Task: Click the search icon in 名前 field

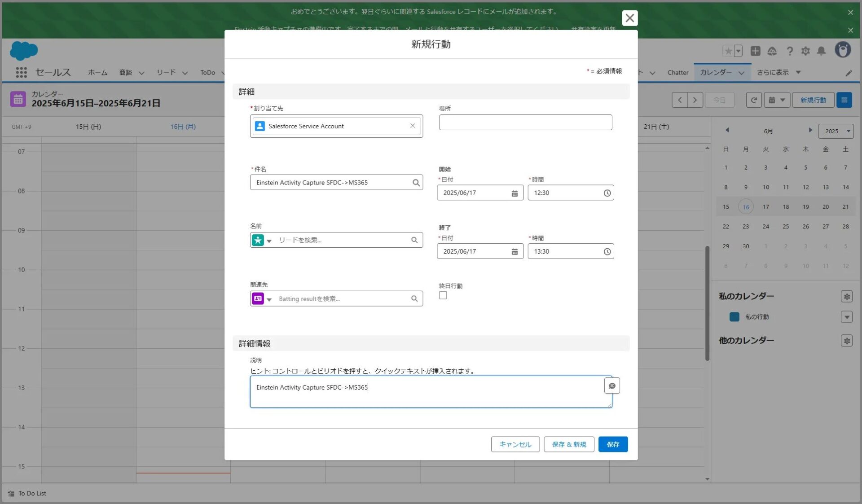Action: (414, 240)
